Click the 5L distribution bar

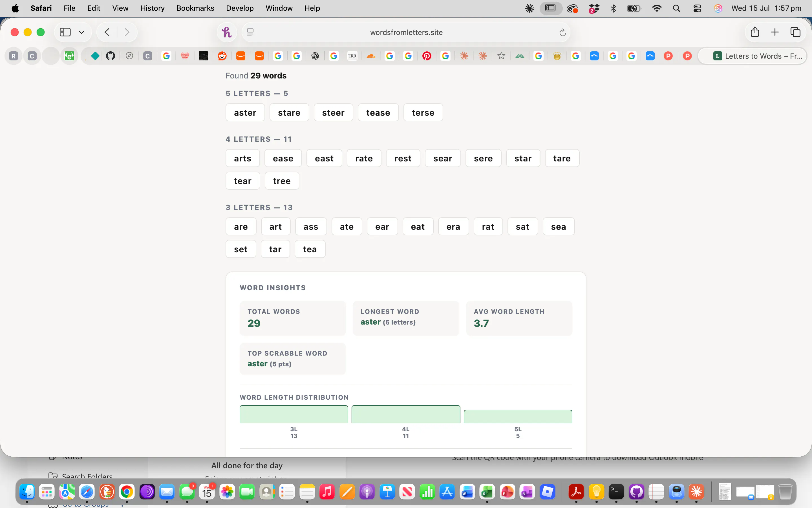[518, 417]
